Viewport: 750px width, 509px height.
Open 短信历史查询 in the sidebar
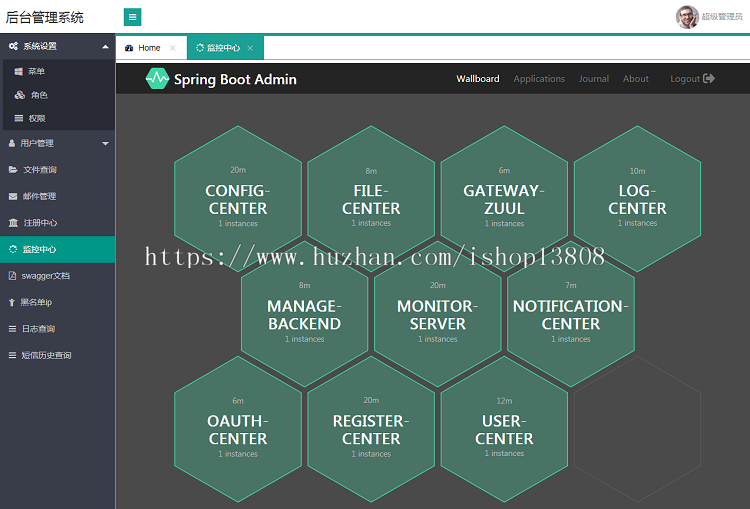coord(57,355)
